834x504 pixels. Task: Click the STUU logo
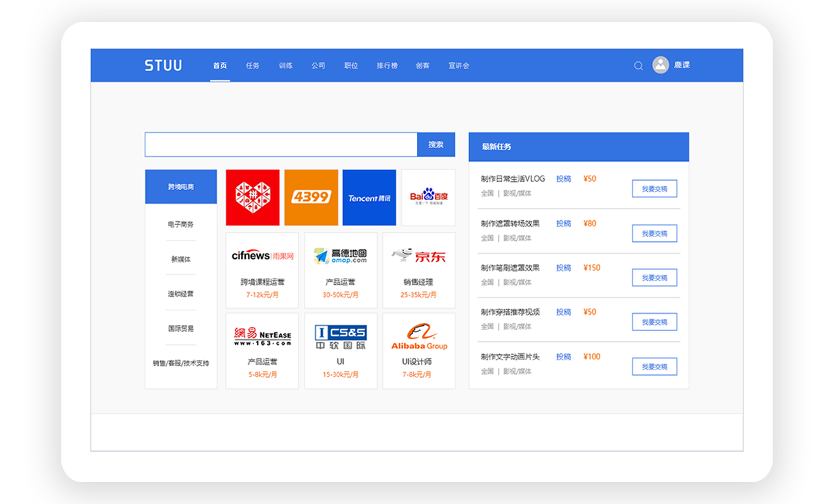(x=163, y=66)
